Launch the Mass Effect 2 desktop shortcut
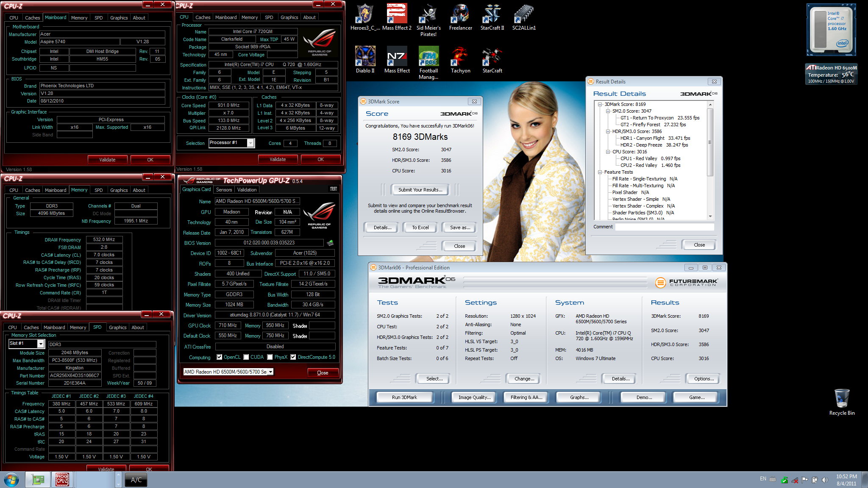868x488 pixels. tap(397, 17)
